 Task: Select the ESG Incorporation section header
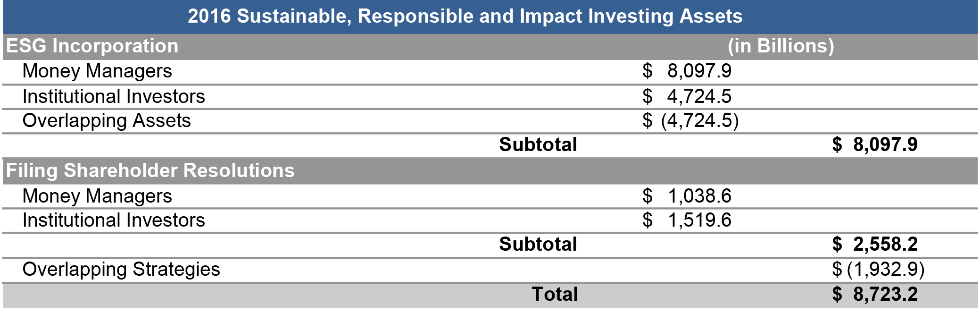(92, 46)
